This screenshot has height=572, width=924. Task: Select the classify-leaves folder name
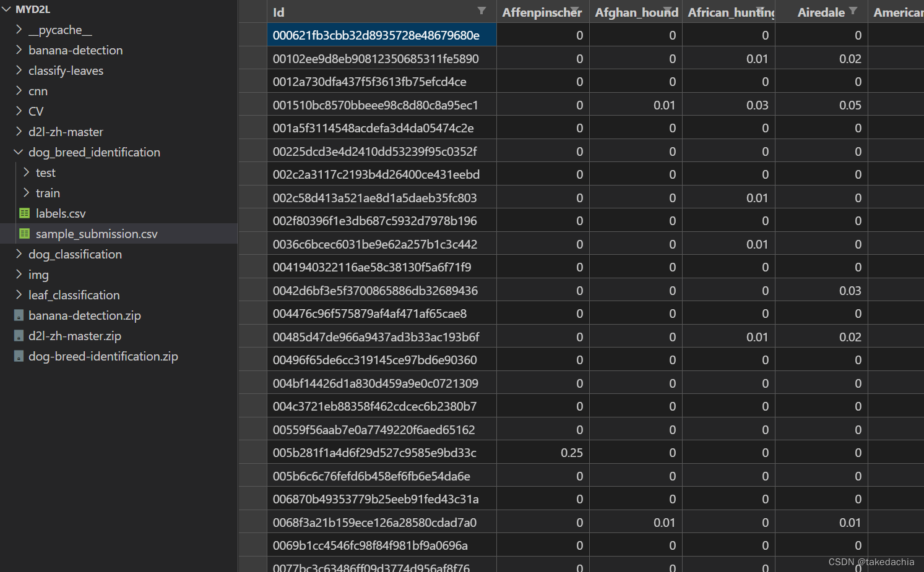[x=66, y=70]
